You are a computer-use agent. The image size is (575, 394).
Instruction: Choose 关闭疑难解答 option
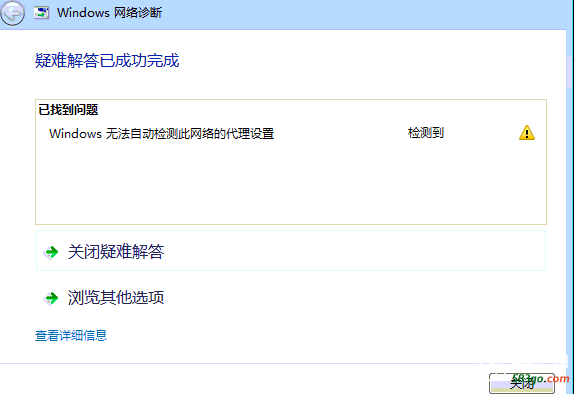click(x=291, y=251)
